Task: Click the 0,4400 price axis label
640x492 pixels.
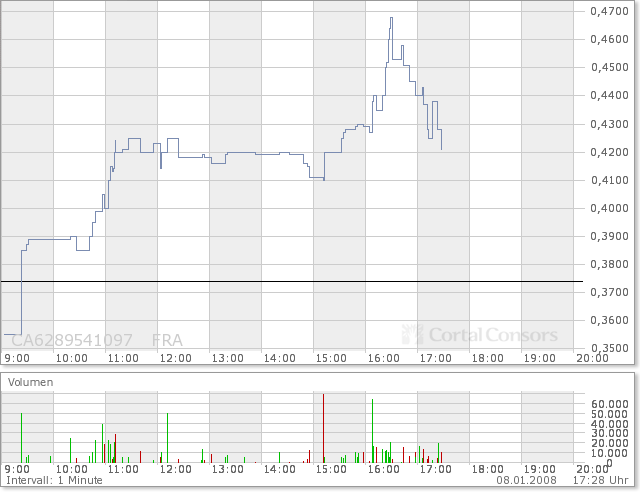Action: pos(609,96)
